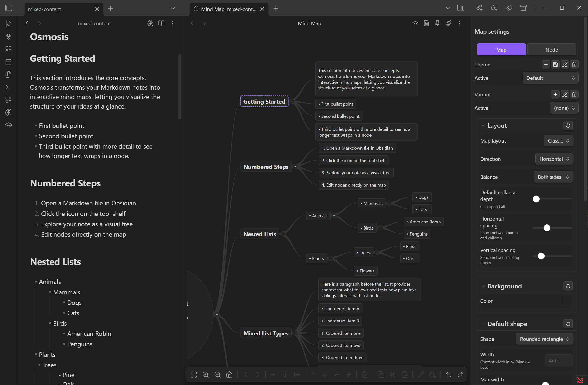Change Balance from Both sides
The height and width of the screenshot is (385, 588).
(x=553, y=177)
